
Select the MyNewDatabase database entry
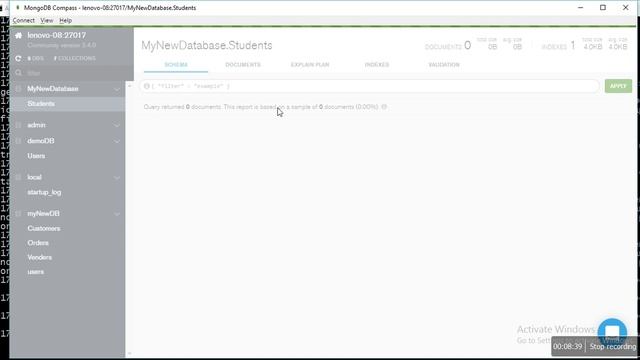click(x=53, y=89)
